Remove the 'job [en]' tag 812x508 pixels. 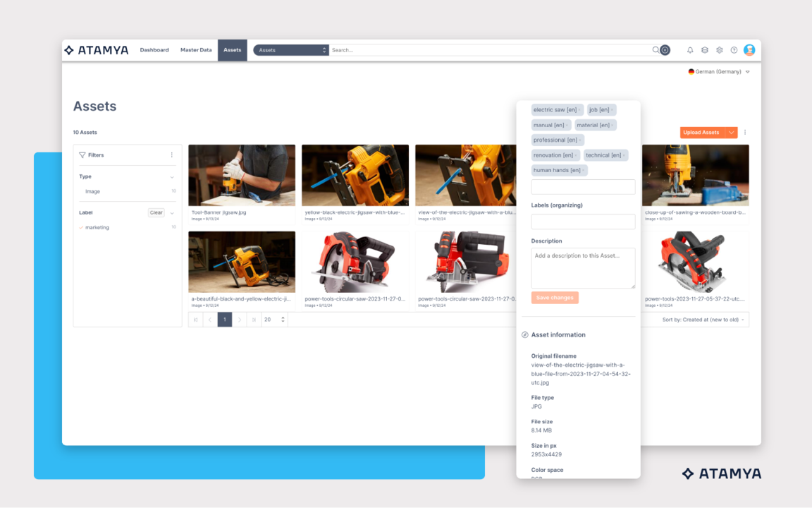tap(612, 110)
